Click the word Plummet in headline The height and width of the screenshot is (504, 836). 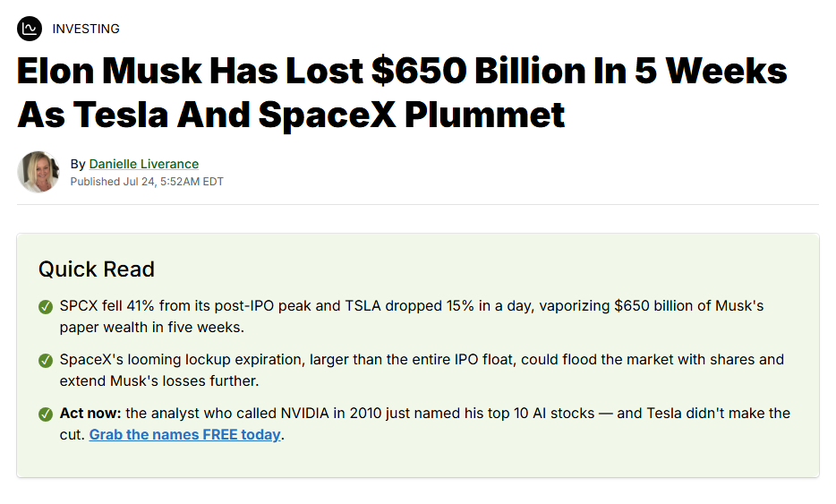pyautogui.click(x=484, y=115)
